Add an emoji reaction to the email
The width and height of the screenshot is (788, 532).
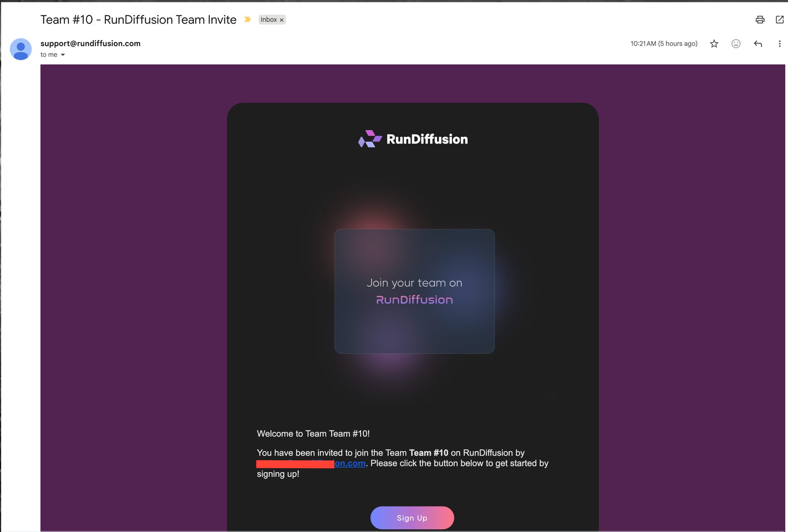736,44
